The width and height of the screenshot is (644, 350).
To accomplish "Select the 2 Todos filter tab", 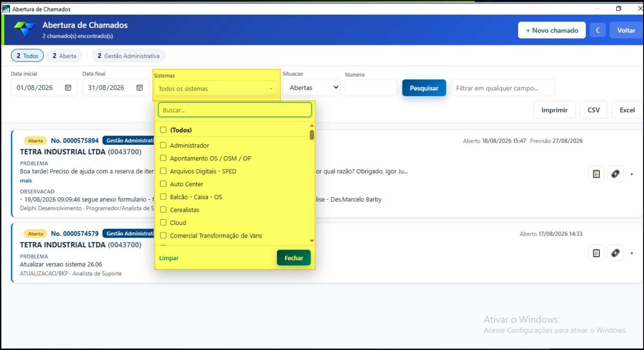I will pos(27,56).
